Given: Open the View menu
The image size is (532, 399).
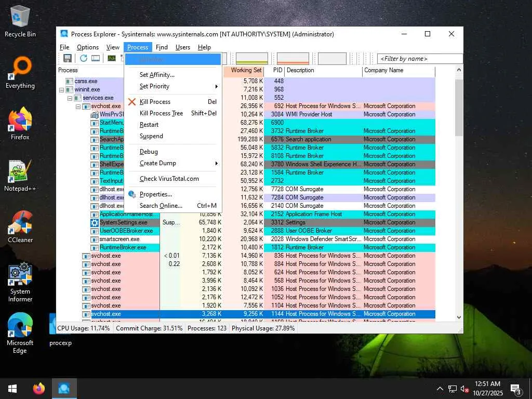Looking at the screenshot, I should (113, 47).
